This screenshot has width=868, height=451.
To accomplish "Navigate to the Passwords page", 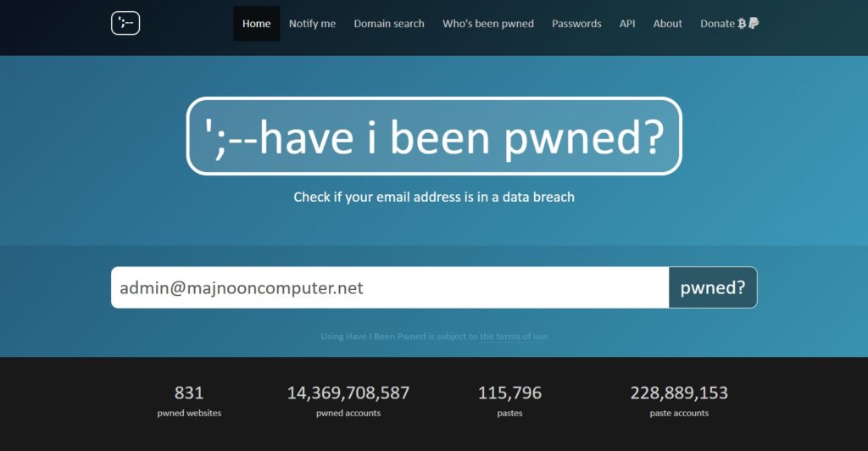I will point(576,24).
